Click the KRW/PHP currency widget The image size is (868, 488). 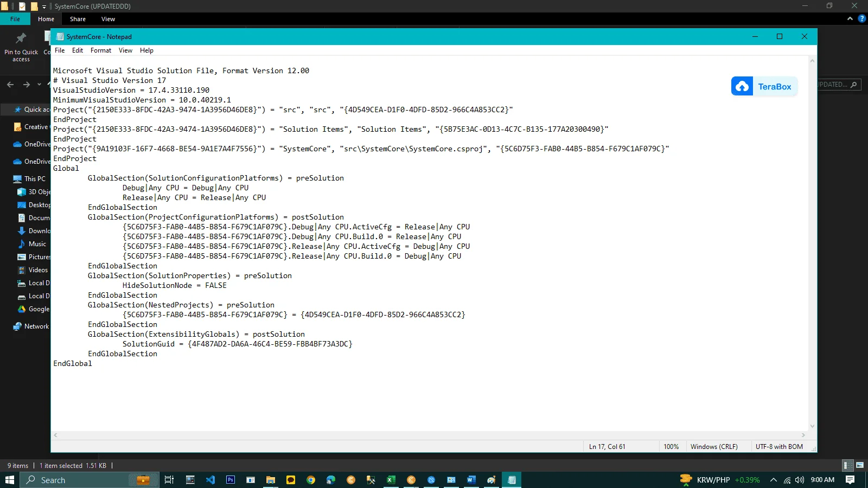coord(720,480)
